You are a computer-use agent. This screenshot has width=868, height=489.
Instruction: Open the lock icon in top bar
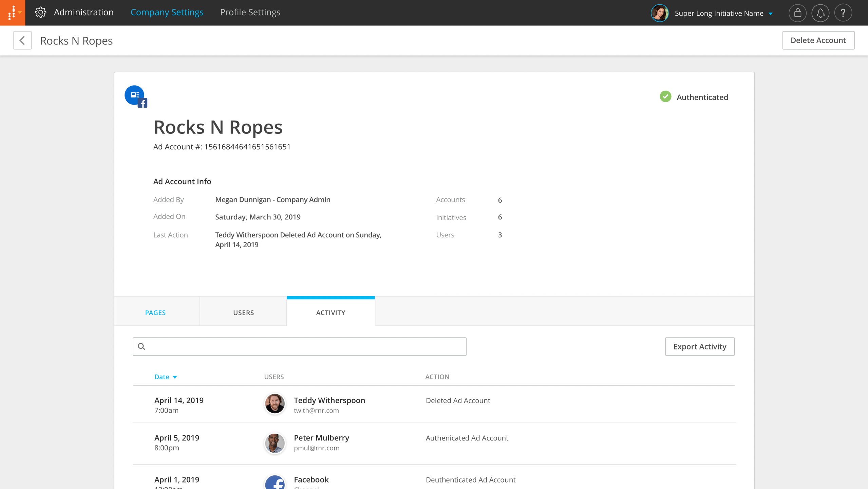click(797, 13)
